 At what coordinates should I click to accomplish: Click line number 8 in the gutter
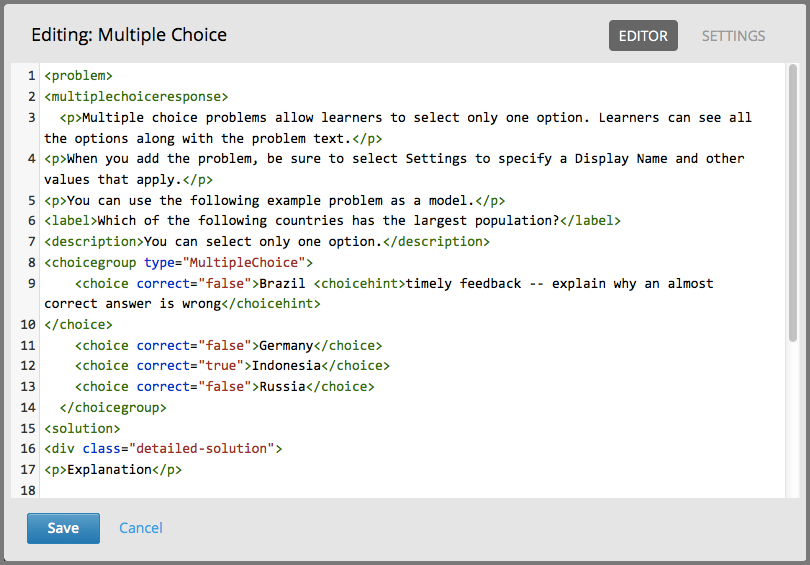point(31,263)
